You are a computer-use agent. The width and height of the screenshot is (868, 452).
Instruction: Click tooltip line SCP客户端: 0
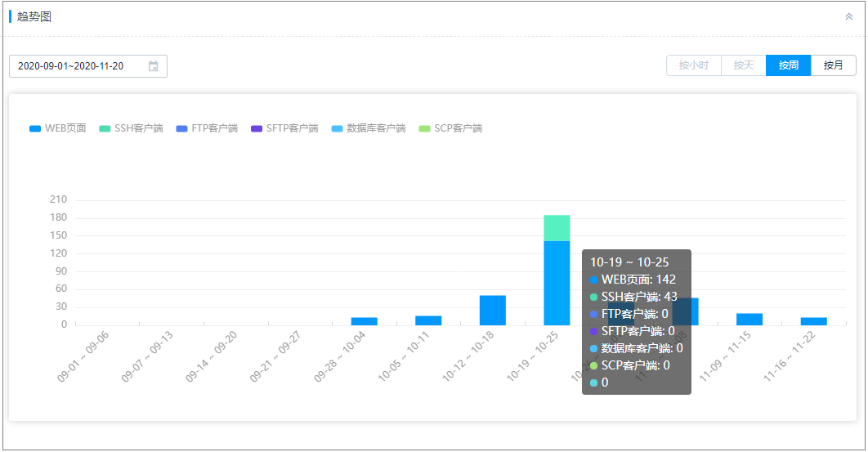[x=630, y=365]
